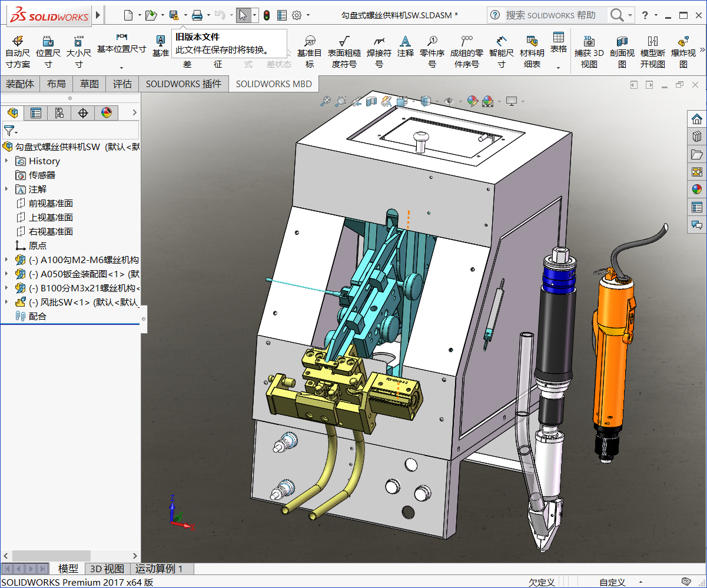
Task: Click 爆炸视图 tool
Action: click(683, 51)
